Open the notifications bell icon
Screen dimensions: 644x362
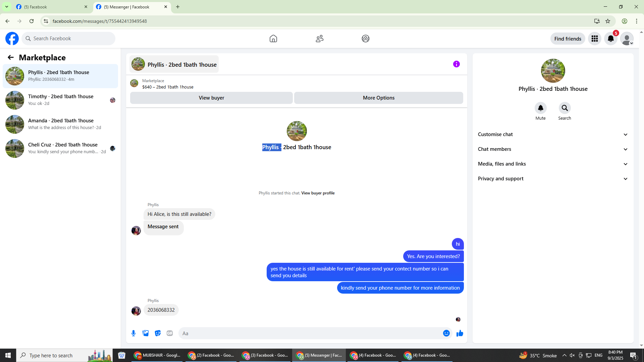point(611,39)
